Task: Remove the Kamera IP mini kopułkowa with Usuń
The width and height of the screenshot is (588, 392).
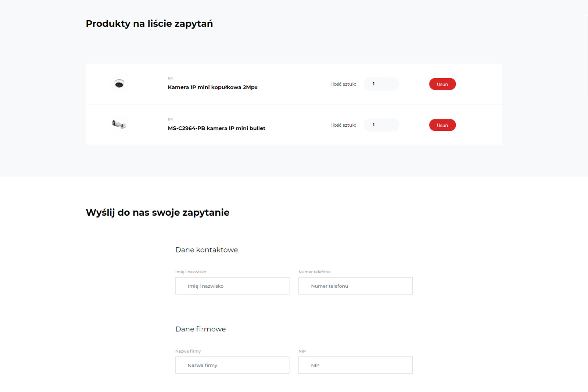Action: point(442,84)
